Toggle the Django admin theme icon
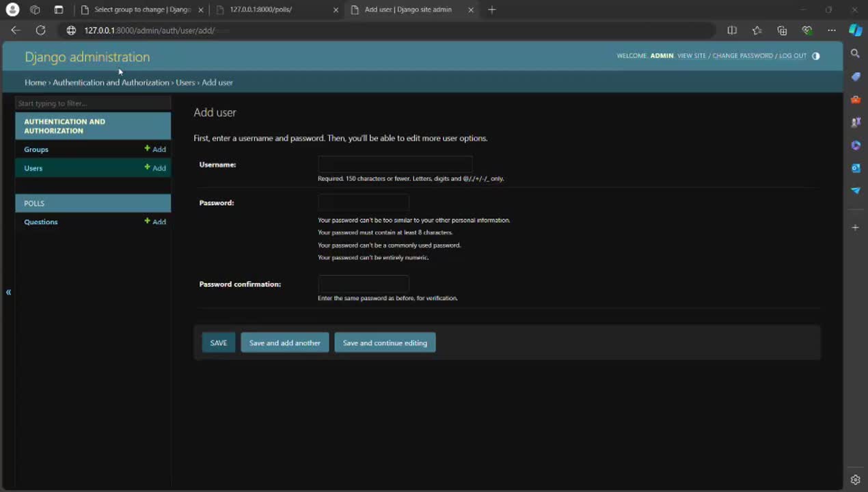 pos(815,56)
